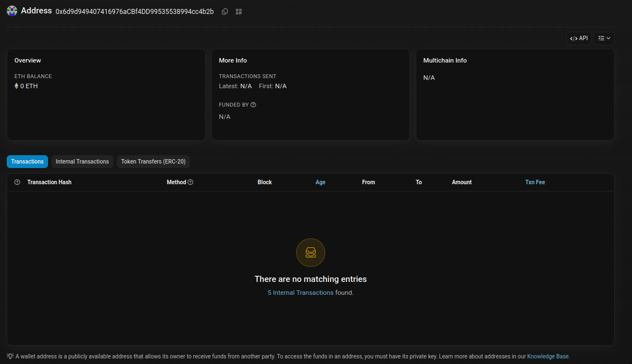Click the To column header
The image size is (632, 364).
[419, 183]
